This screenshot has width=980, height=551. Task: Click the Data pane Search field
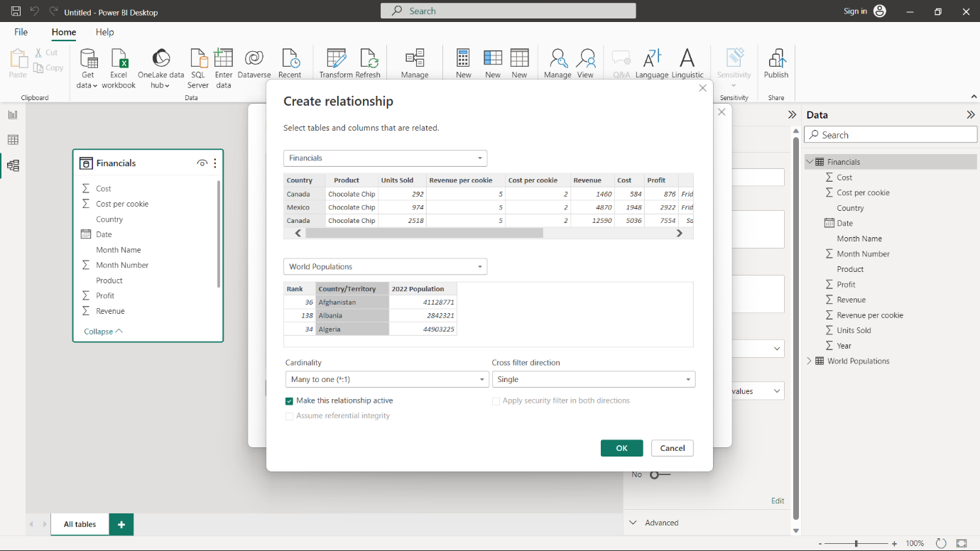pos(891,135)
